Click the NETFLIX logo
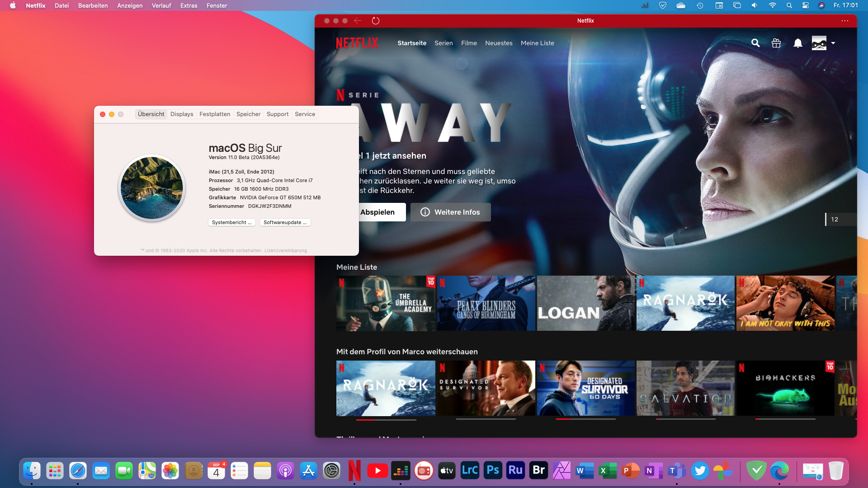Image resolution: width=868 pixels, height=488 pixels. coord(357,43)
